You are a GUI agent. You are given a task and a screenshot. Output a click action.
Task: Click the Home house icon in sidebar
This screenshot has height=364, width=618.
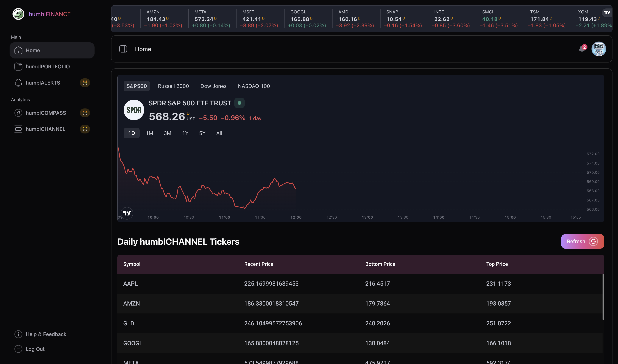tap(18, 50)
